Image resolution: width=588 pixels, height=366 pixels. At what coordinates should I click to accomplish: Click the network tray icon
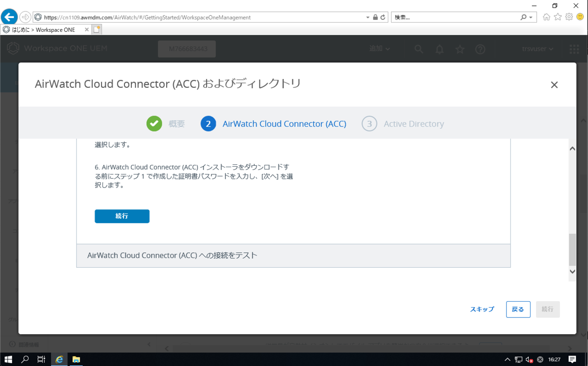click(518, 360)
